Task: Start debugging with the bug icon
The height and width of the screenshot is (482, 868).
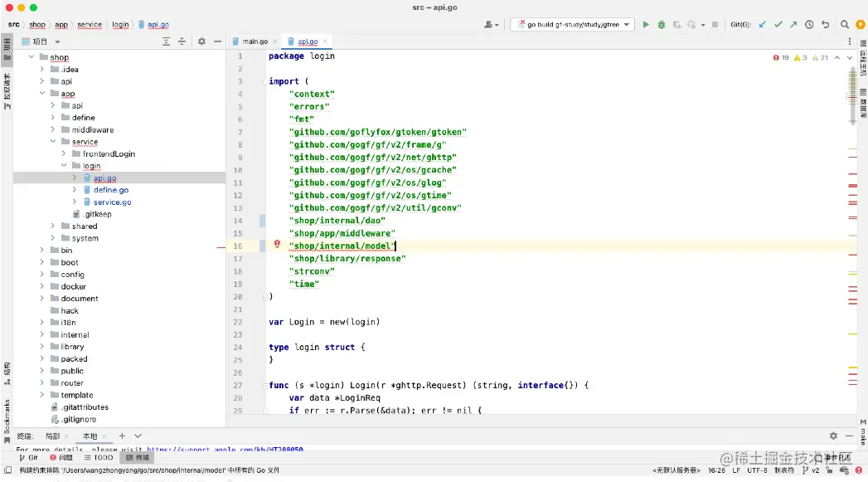Action: (661, 24)
